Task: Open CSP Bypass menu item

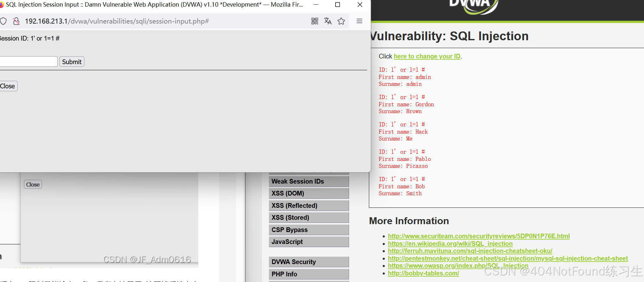Action: click(x=309, y=230)
